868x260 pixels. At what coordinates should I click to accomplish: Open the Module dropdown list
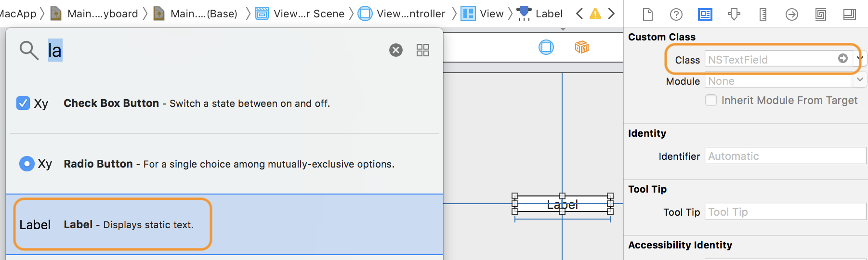pyautogui.click(x=860, y=80)
